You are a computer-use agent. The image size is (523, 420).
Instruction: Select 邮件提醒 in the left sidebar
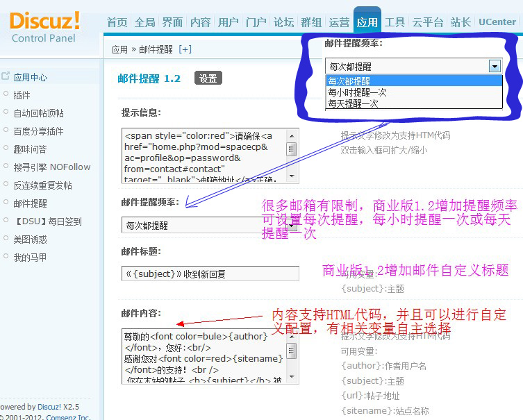click(x=30, y=203)
